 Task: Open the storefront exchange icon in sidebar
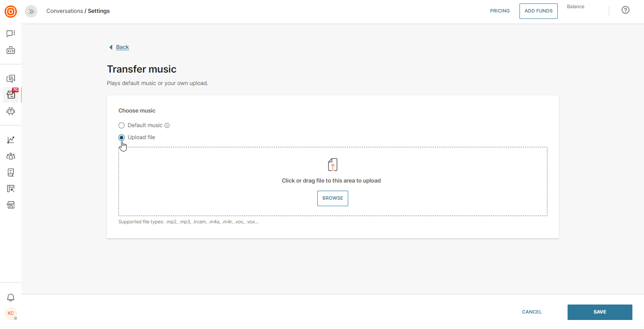(x=11, y=205)
